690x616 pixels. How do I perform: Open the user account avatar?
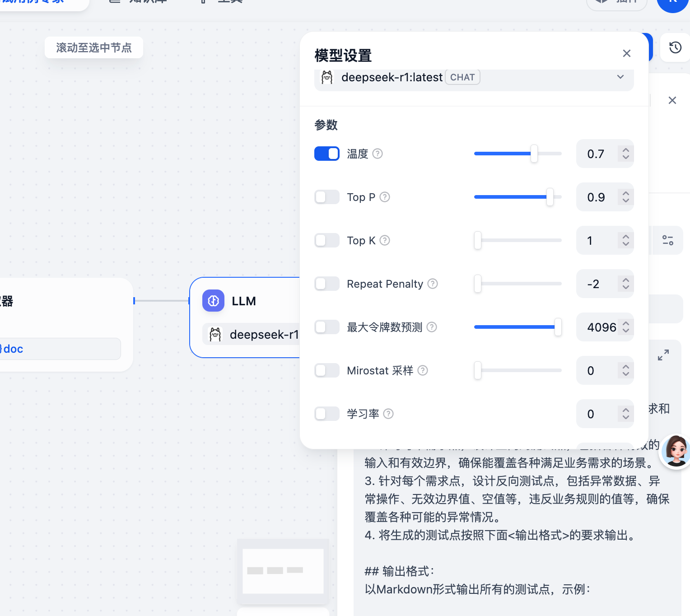coord(673,4)
